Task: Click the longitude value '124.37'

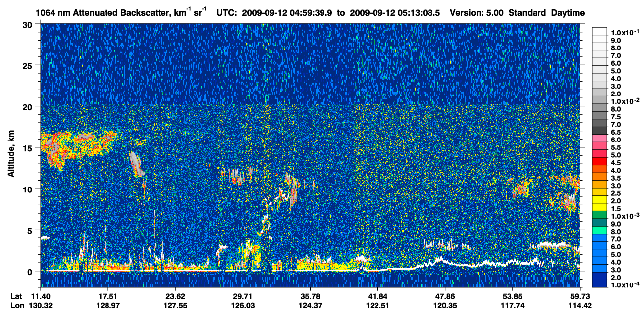Action: click(310, 305)
